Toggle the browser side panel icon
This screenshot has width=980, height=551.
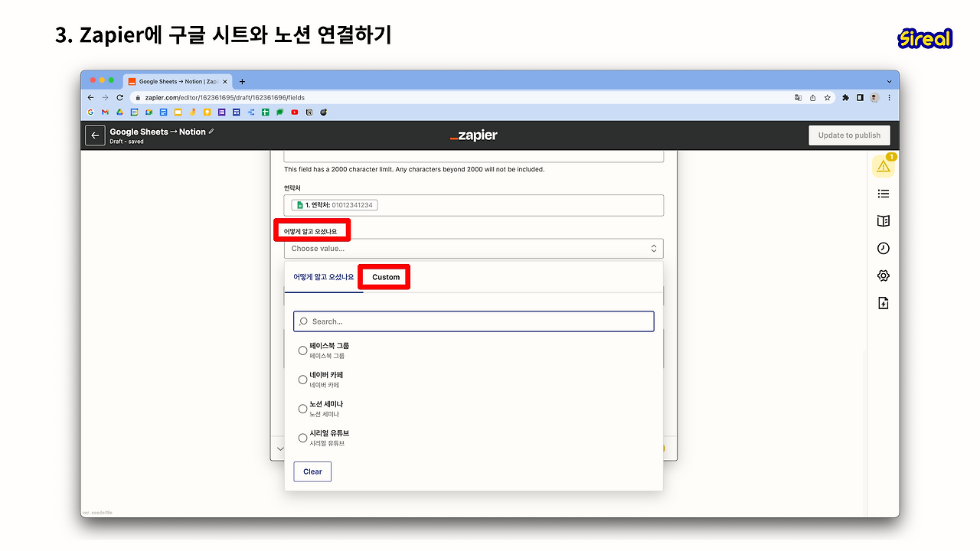pyautogui.click(x=861, y=98)
